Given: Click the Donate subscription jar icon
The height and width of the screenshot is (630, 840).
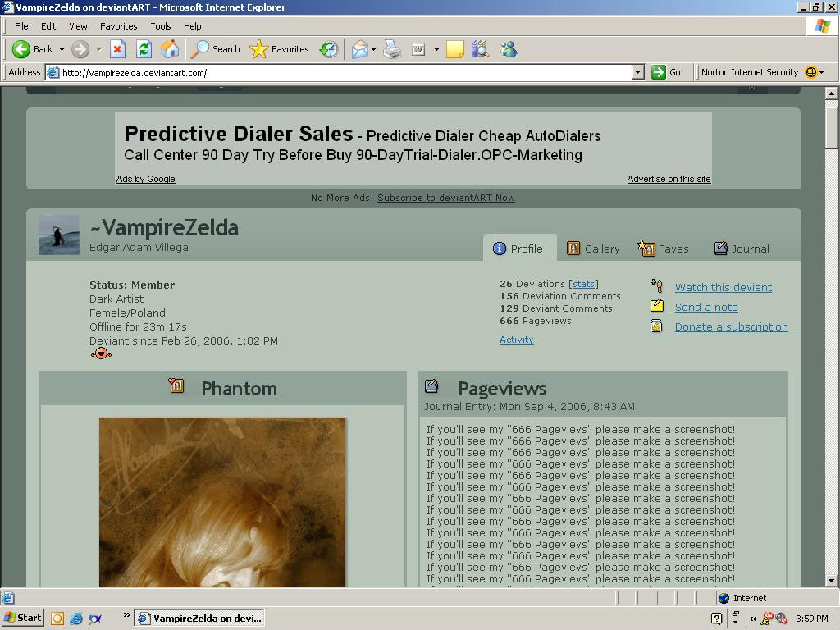Looking at the screenshot, I should coord(657,326).
